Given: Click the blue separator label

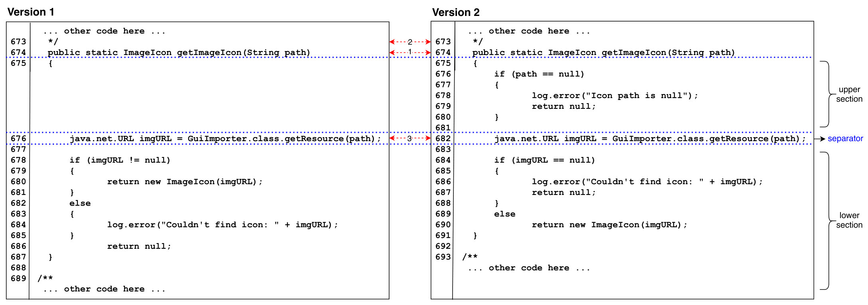Looking at the screenshot, I should [x=845, y=138].
